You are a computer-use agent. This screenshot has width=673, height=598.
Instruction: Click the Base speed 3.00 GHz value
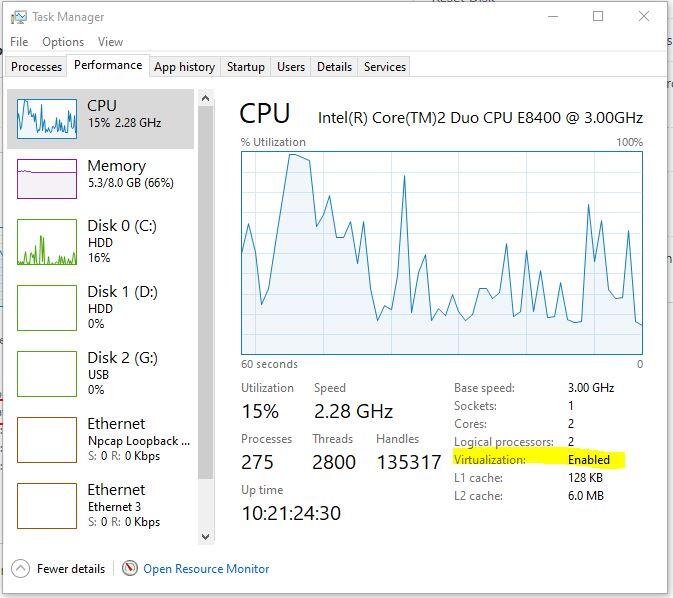591,388
